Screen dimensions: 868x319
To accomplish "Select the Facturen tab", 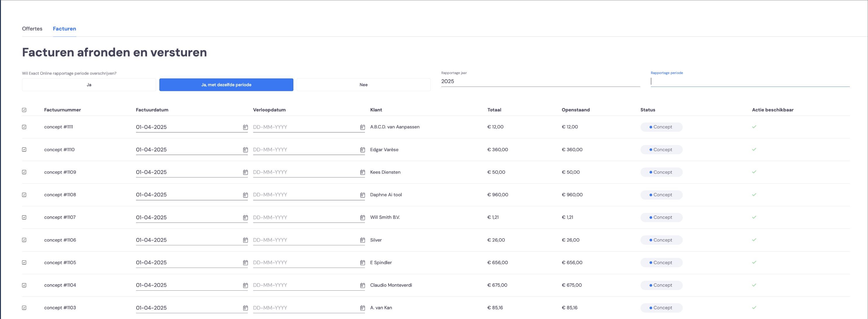I will point(64,29).
